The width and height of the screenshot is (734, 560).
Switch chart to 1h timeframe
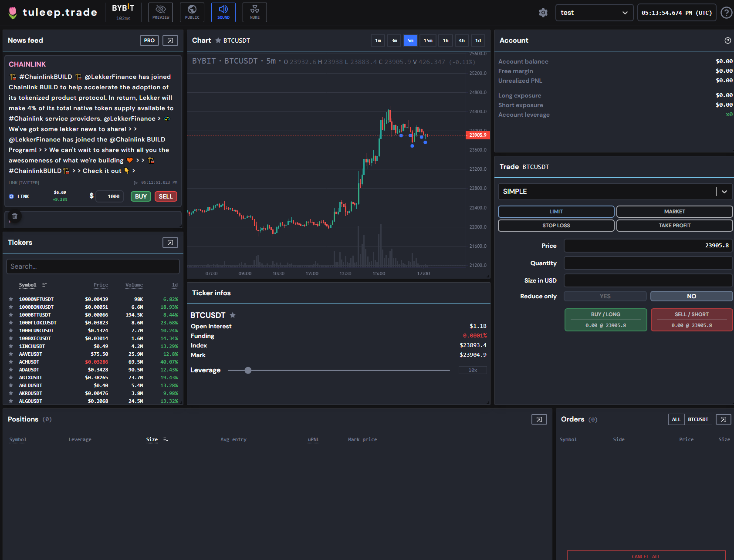tap(446, 40)
